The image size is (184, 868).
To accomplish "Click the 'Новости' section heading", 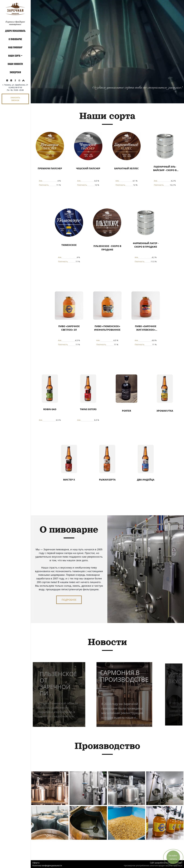I will [107, 642].
